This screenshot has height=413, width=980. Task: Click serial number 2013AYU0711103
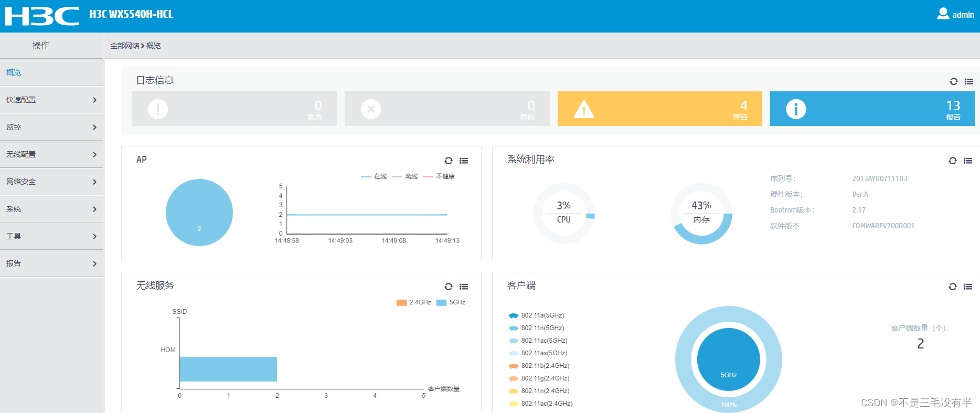pyautogui.click(x=879, y=178)
